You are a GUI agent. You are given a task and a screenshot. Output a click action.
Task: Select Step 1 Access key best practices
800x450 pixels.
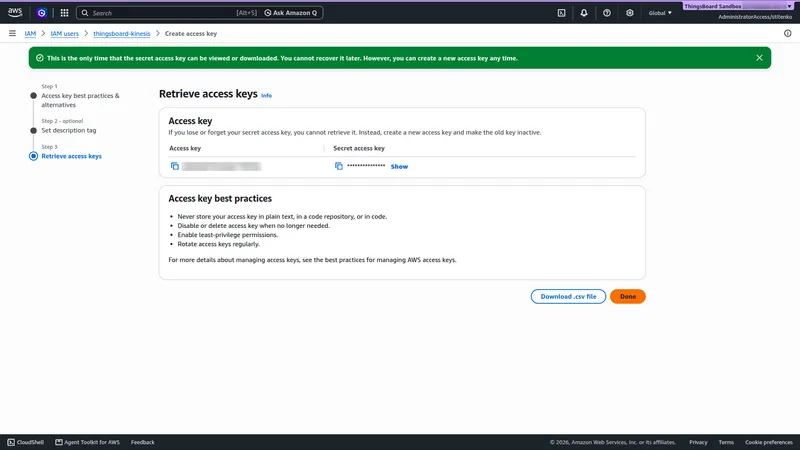pyautogui.click(x=80, y=100)
